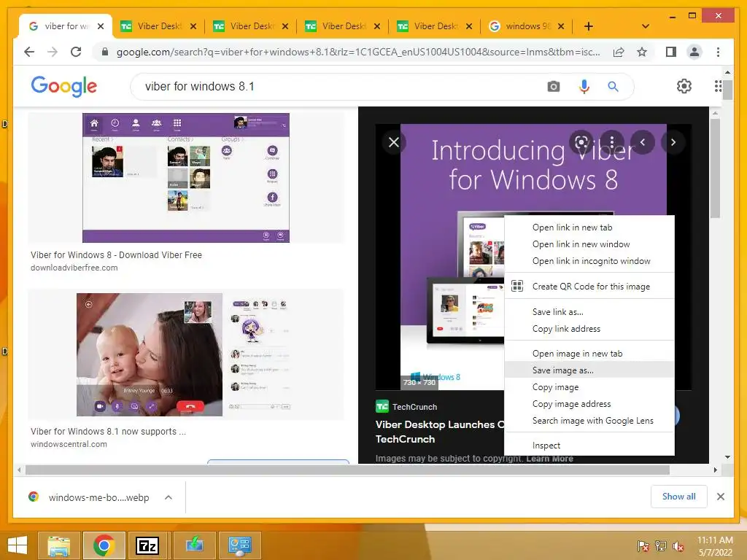Choose Copy image address
This screenshot has width=747, height=560.
tap(589, 404)
